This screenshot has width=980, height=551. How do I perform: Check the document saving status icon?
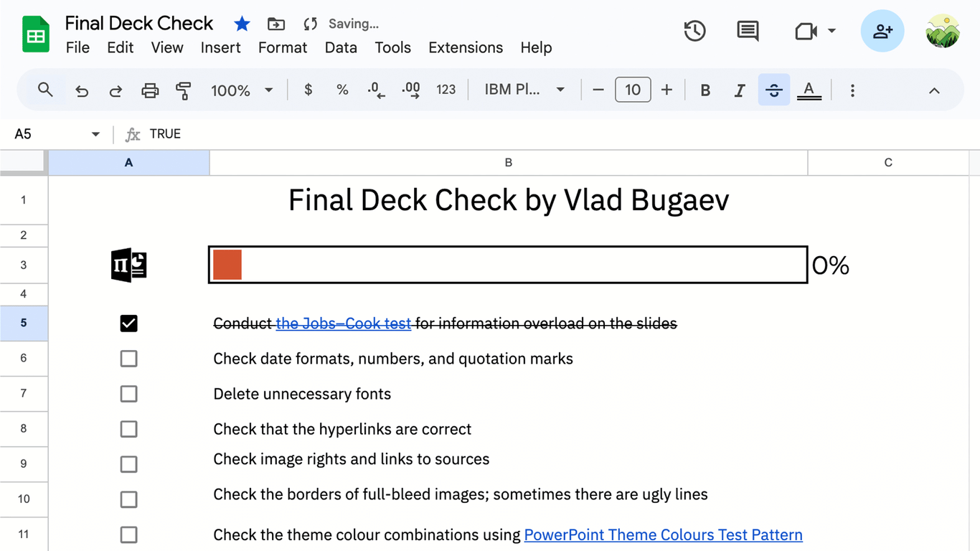(x=310, y=24)
